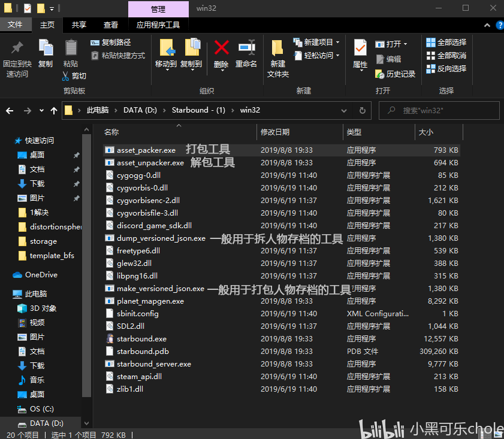Click the sbinit.config file icon
Screen dimensions: 504x439
click(x=110, y=314)
